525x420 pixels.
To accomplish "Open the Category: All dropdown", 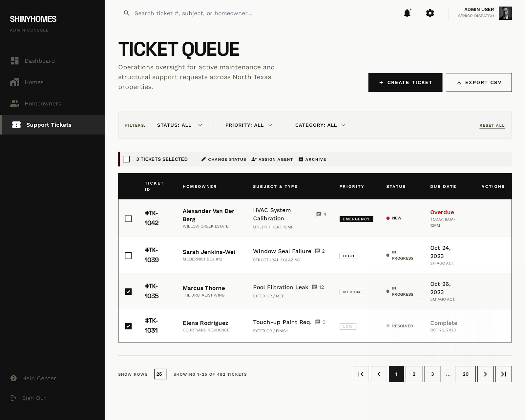I will [319, 125].
